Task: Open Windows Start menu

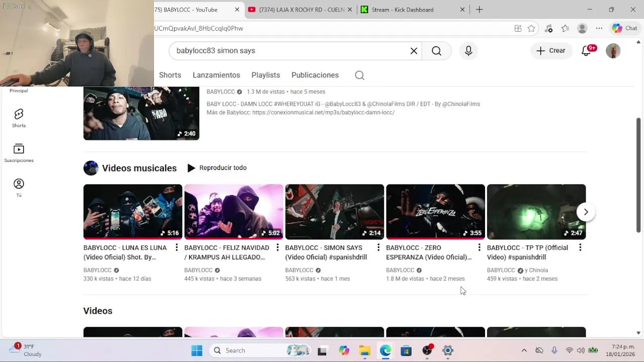Action: (197, 350)
